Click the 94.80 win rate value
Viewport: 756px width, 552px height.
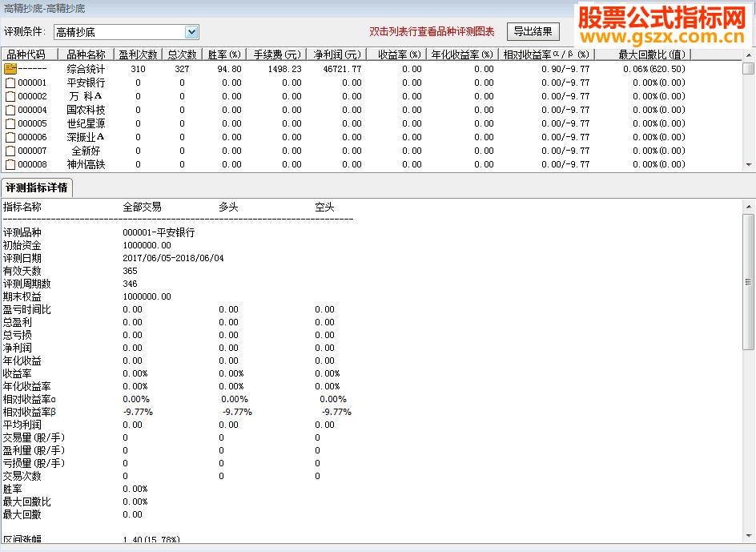coord(230,69)
